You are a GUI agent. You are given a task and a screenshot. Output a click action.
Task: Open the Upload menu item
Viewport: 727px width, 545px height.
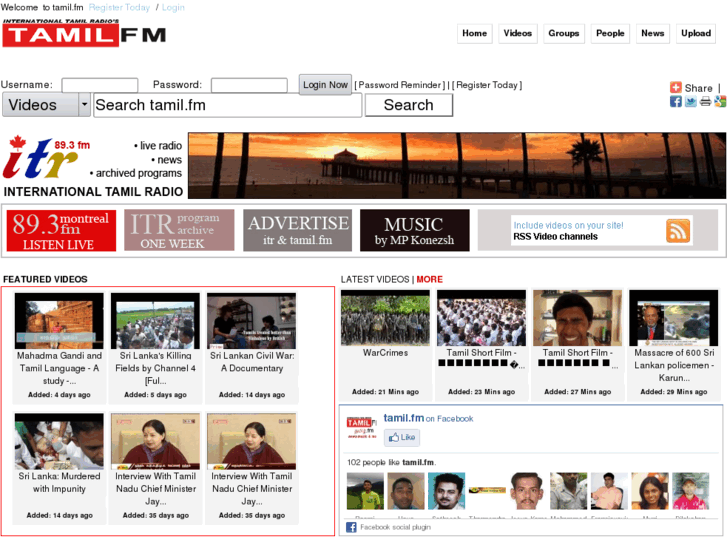point(696,33)
